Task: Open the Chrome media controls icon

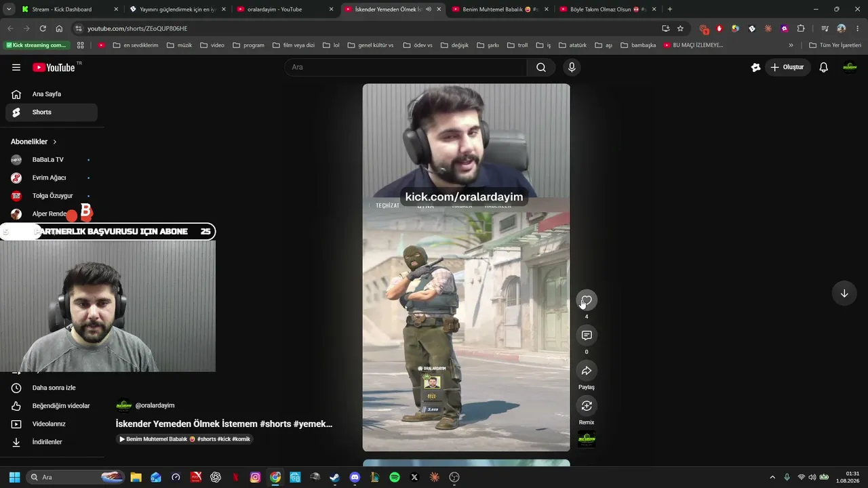Action: pyautogui.click(x=825, y=28)
